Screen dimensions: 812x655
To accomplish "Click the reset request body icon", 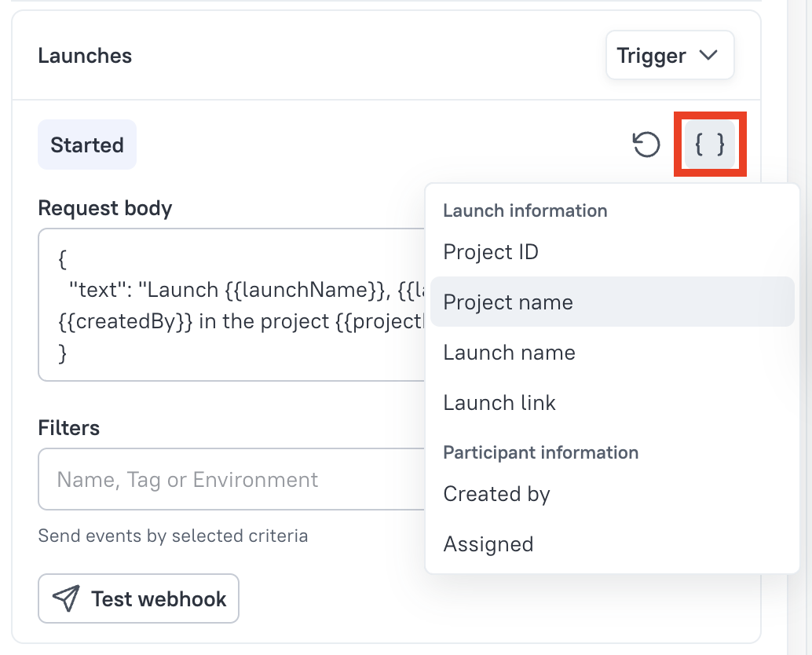I will click(646, 145).
